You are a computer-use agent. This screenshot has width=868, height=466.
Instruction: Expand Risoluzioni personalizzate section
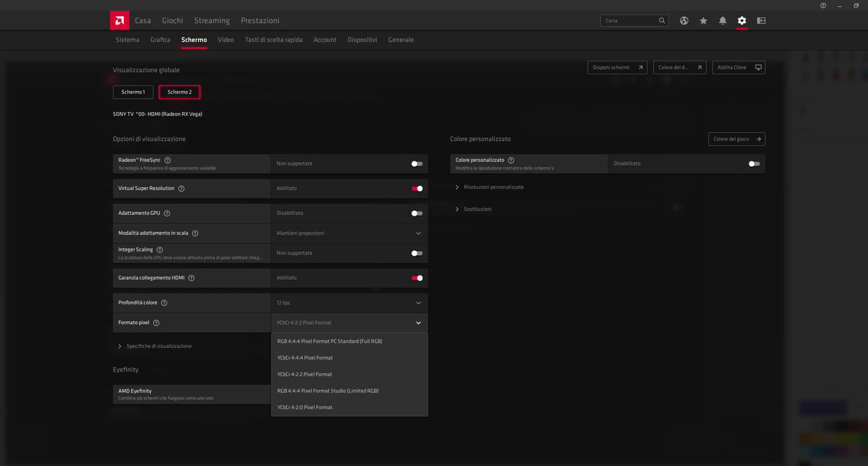(x=490, y=187)
